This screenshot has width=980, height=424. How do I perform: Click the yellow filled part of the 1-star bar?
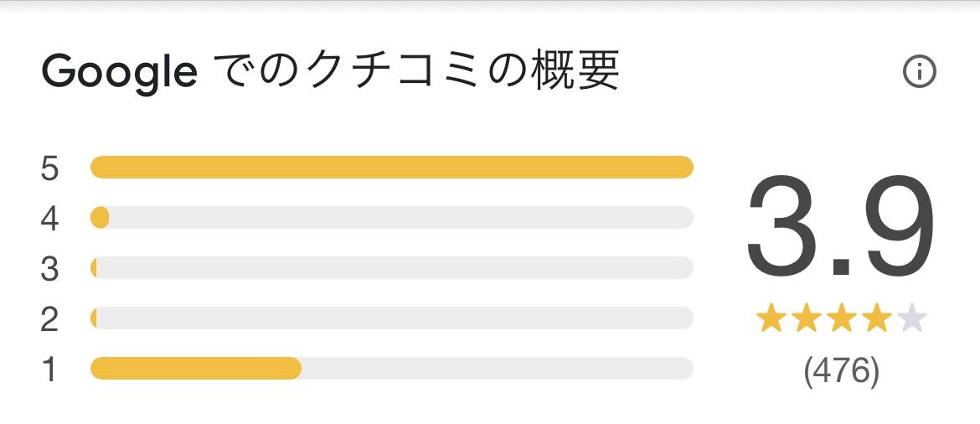click(195, 369)
